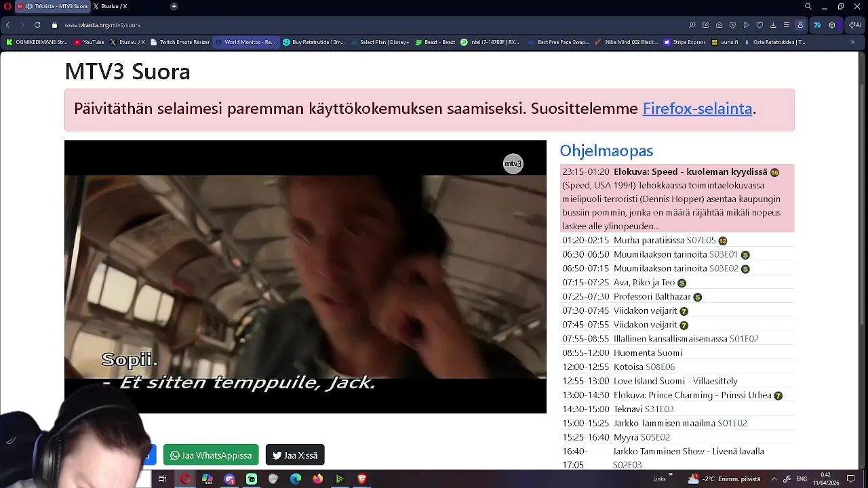Select Kotoisa S08E06 program row

(x=677, y=367)
